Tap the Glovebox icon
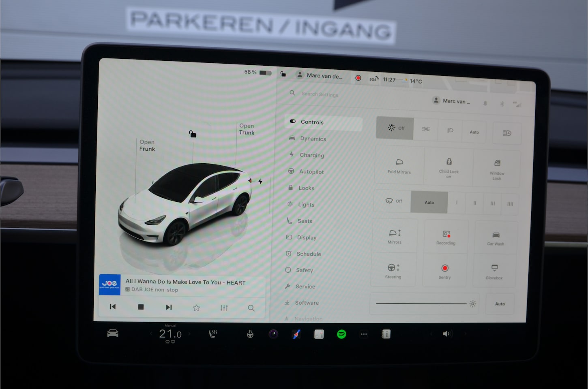The image size is (588, 389). (x=494, y=271)
